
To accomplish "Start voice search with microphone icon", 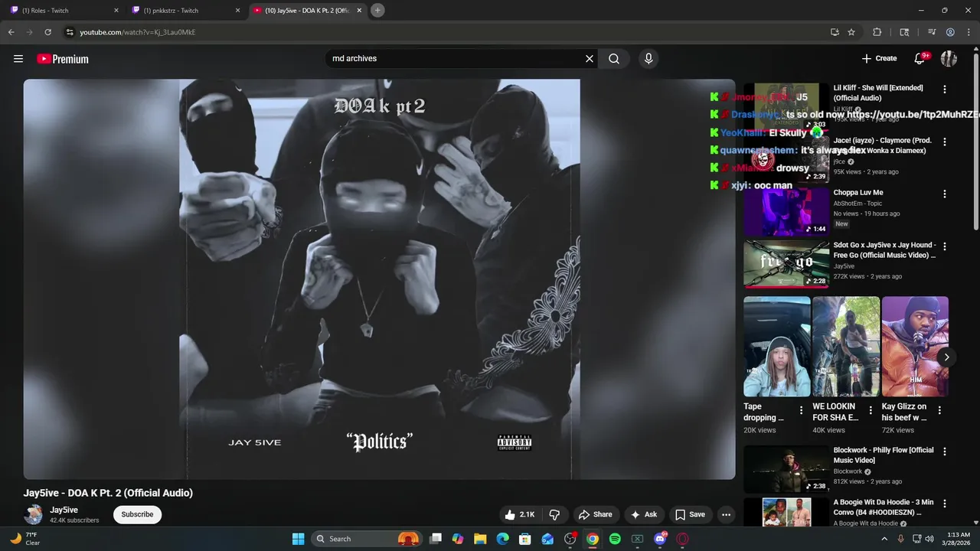I will point(648,59).
